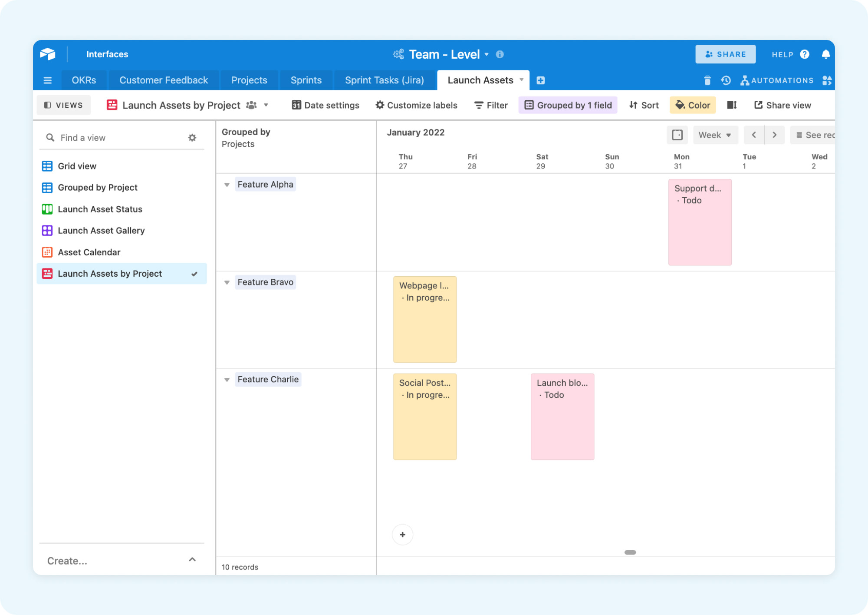Click the row height icon in toolbar
Screen dimensions: 868x615
coord(732,105)
